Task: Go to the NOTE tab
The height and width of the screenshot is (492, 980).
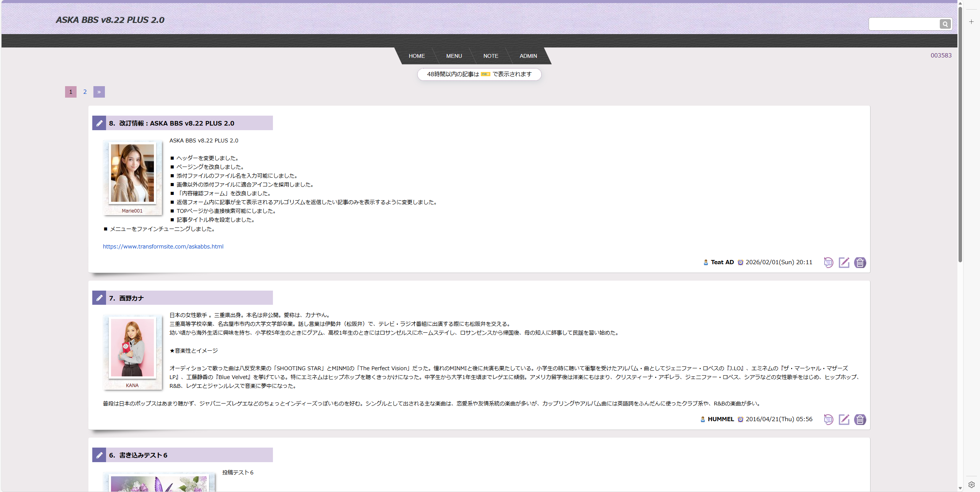Action: pos(490,56)
